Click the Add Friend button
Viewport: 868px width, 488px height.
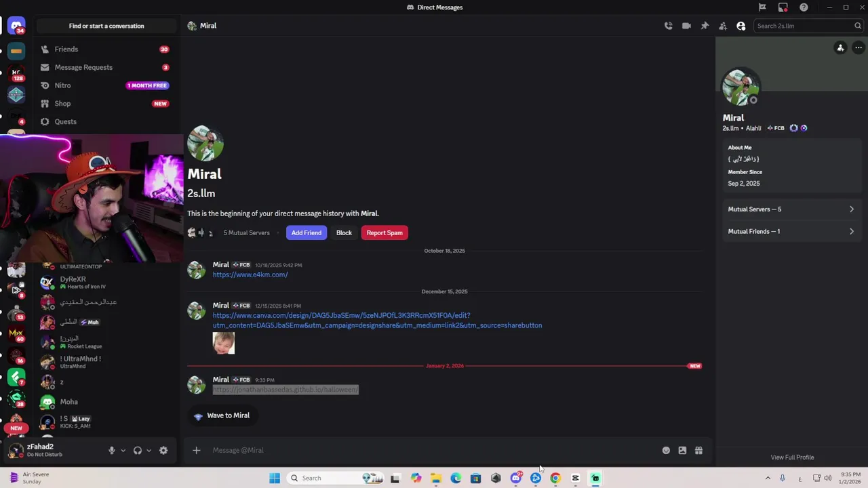[307, 232]
